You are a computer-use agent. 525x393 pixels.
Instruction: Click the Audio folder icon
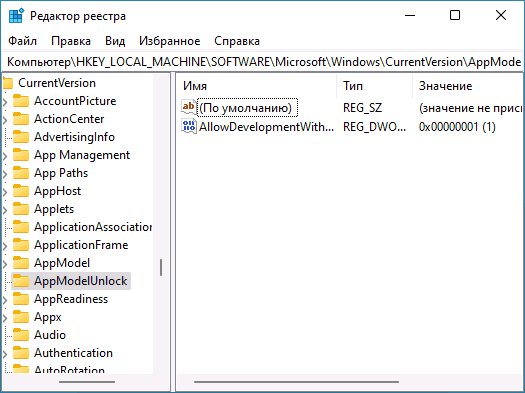(x=21, y=335)
